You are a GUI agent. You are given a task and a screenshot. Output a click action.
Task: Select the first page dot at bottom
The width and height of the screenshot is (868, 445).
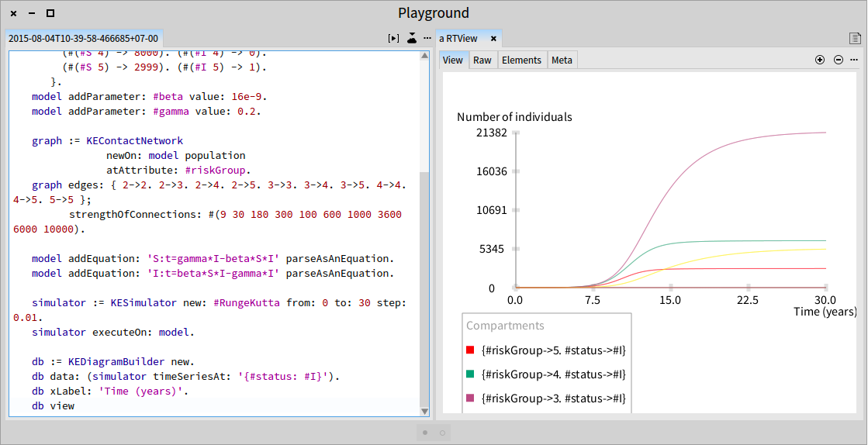tap(425, 433)
